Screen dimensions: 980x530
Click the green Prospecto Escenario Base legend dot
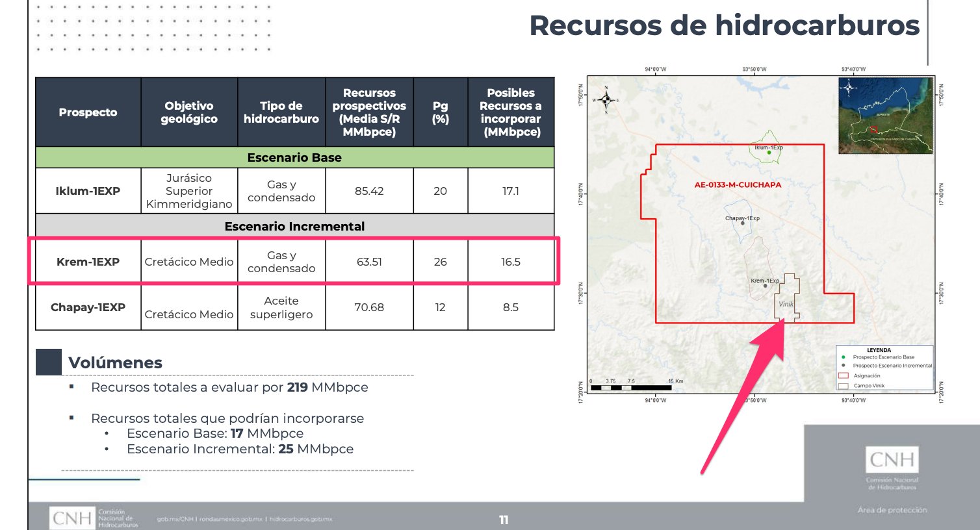coord(844,357)
